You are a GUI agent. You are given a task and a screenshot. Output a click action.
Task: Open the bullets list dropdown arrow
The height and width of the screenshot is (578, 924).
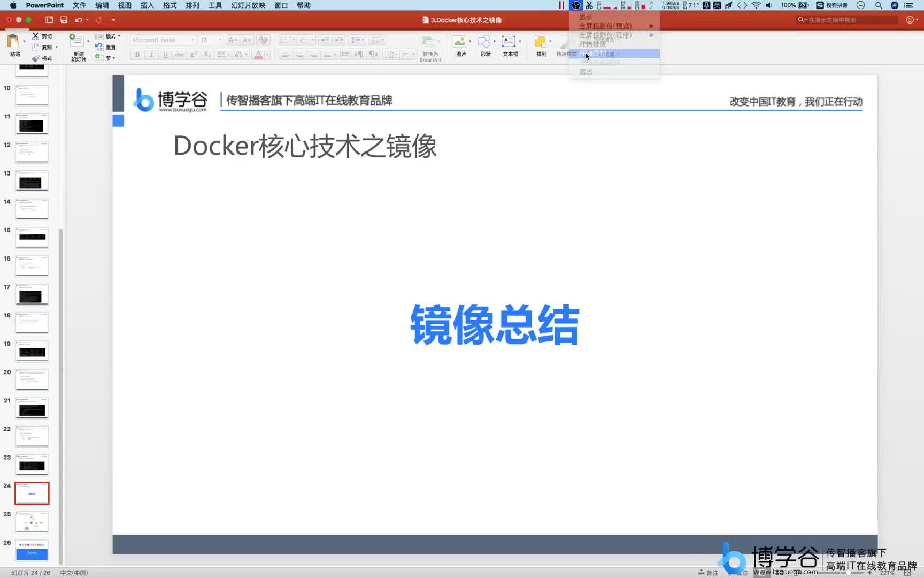[294, 40]
